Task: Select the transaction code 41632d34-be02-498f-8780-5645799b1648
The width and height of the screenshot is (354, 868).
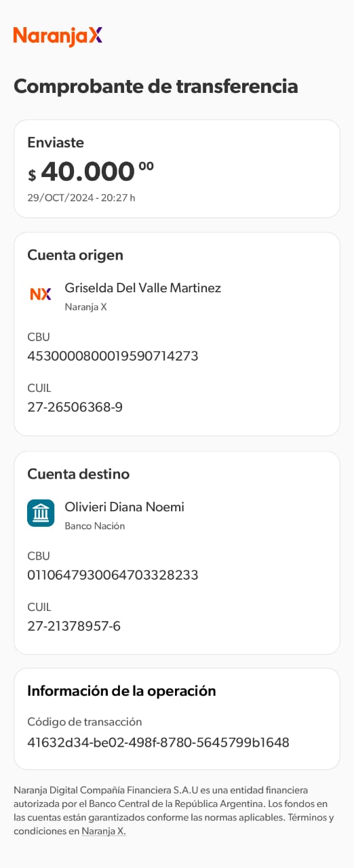Action: pyautogui.click(x=158, y=743)
